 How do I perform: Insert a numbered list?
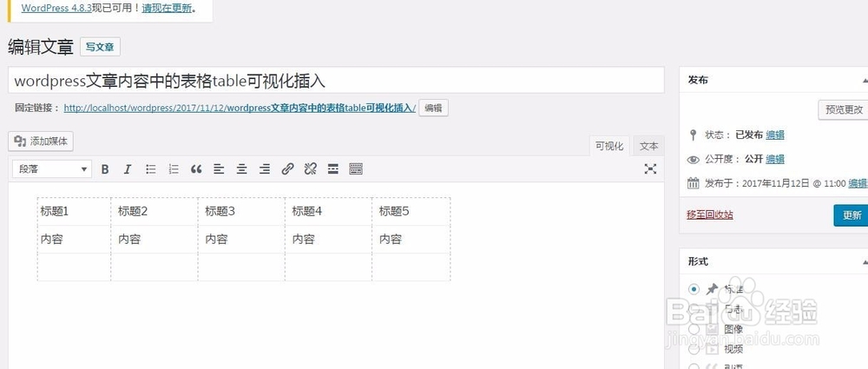tap(174, 169)
